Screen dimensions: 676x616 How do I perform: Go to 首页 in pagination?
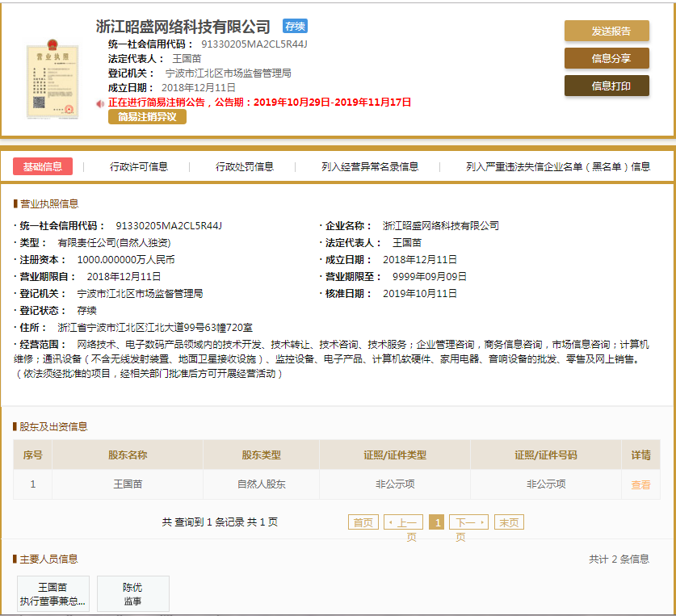pos(363,522)
